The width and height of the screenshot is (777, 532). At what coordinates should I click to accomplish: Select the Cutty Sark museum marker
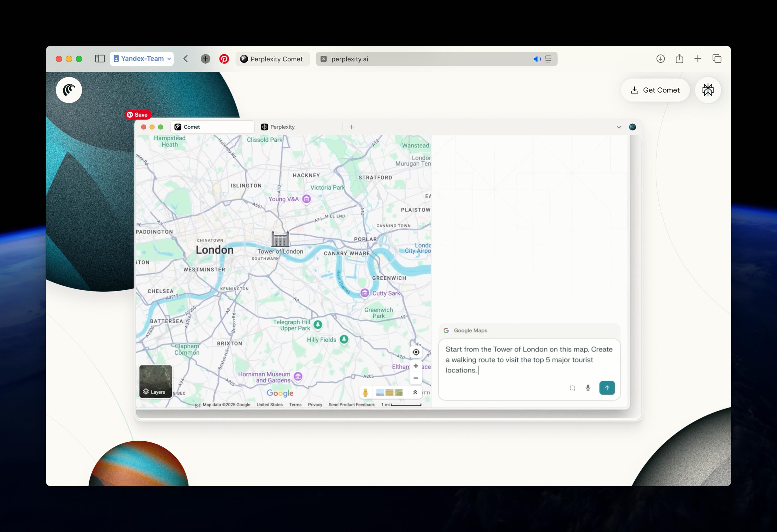[365, 293]
